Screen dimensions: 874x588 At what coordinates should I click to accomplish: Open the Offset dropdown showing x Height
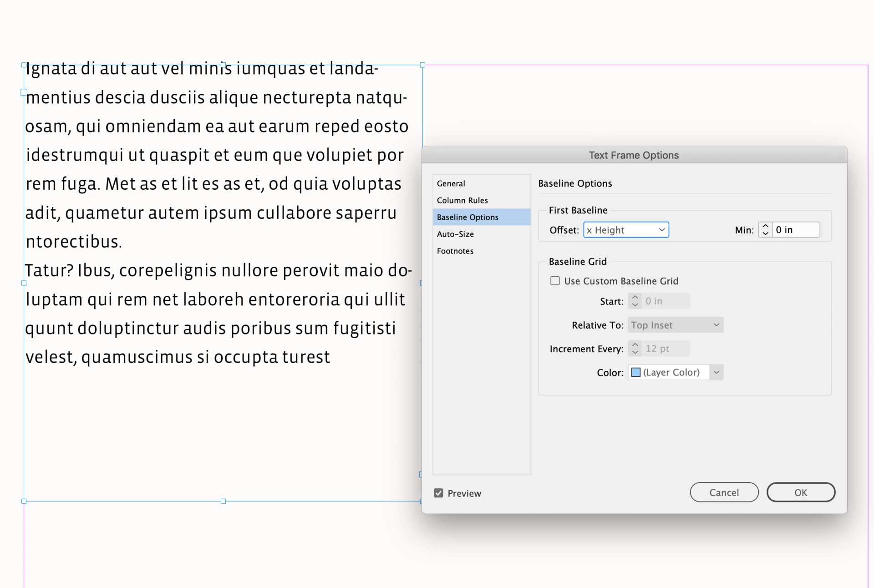[626, 230]
